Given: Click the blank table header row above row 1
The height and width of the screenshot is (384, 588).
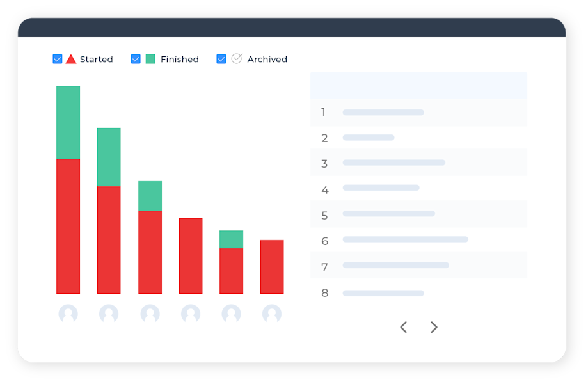Looking at the screenshot, I should pyautogui.click(x=419, y=86).
